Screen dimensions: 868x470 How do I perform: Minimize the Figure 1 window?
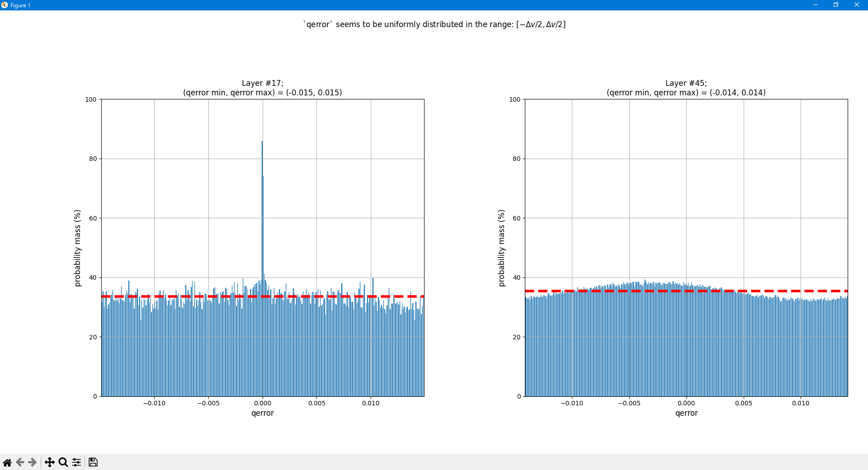click(816, 5)
